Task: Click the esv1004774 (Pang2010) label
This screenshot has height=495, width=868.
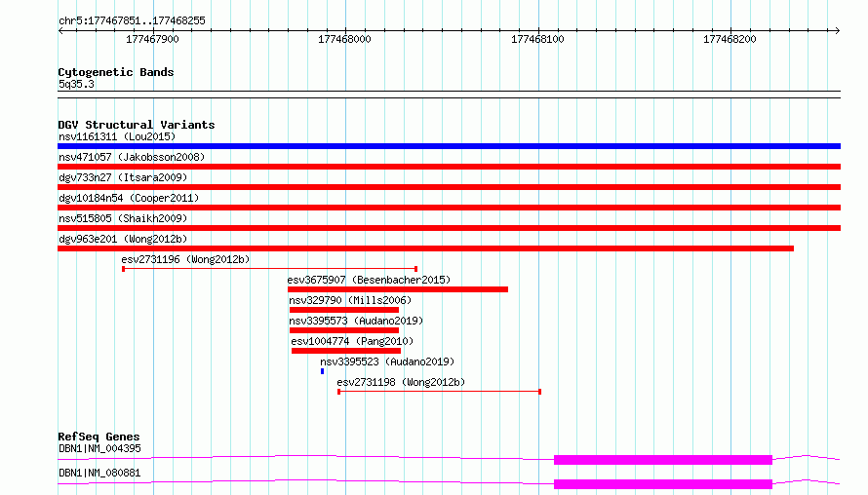Action: coord(352,341)
